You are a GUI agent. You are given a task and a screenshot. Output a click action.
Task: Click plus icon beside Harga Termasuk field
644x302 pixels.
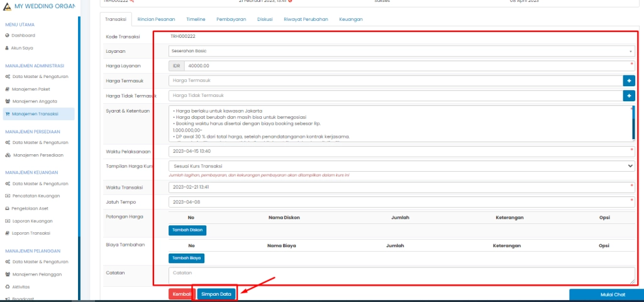[629, 81]
